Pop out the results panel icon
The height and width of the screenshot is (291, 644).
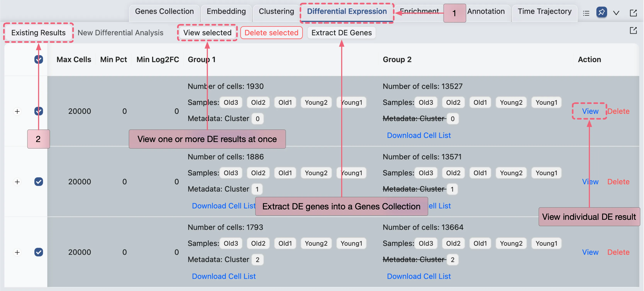[x=633, y=31]
